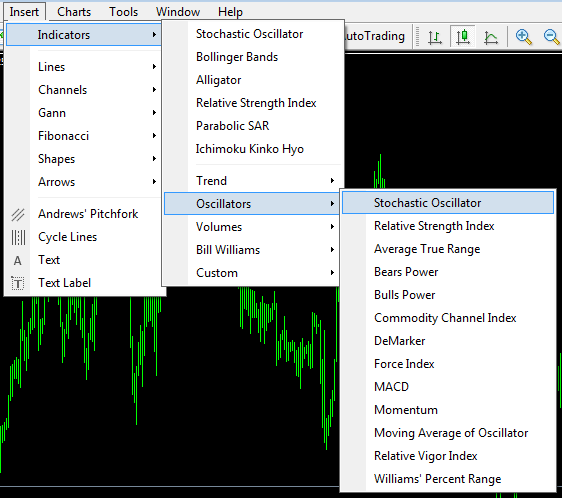This screenshot has height=498, width=562.
Task: Open the Tools menu
Action: [x=123, y=12]
